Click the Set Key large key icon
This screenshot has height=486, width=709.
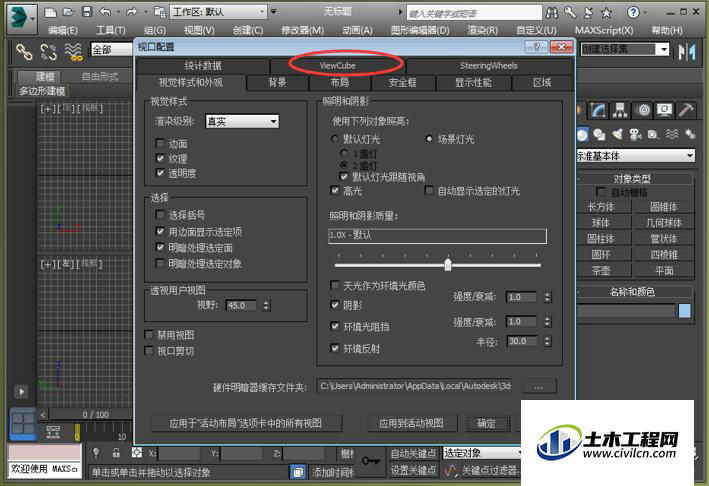[371, 461]
